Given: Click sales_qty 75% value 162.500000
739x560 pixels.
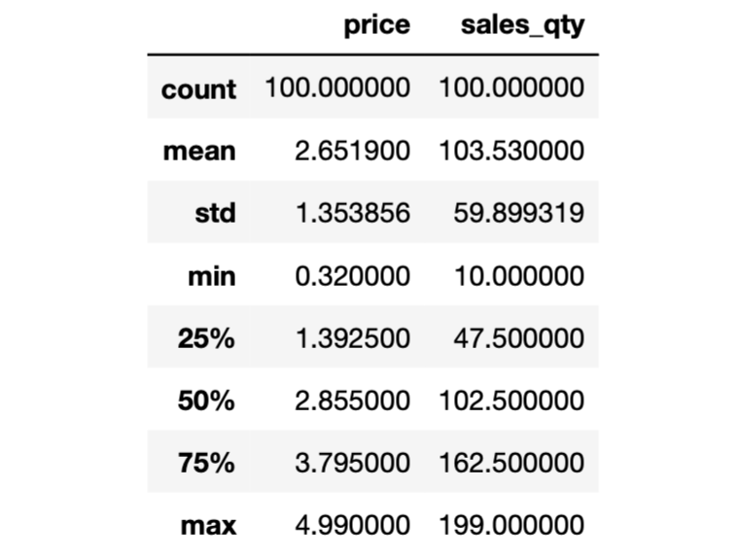Looking at the screenshot, I should coord(511,463).
